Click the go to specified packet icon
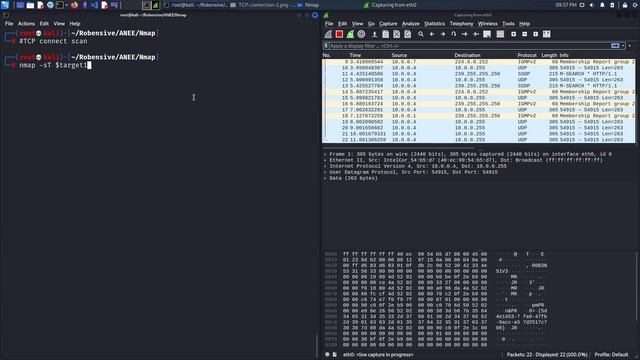 (454, 34)
